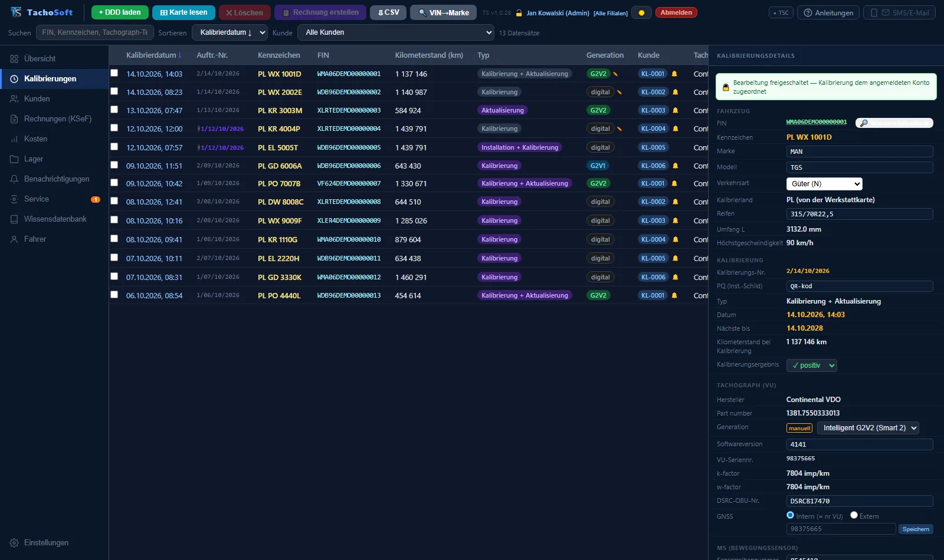
Task: Click the bell icon in the PL KR 3003M row
Action: [676, 110]
